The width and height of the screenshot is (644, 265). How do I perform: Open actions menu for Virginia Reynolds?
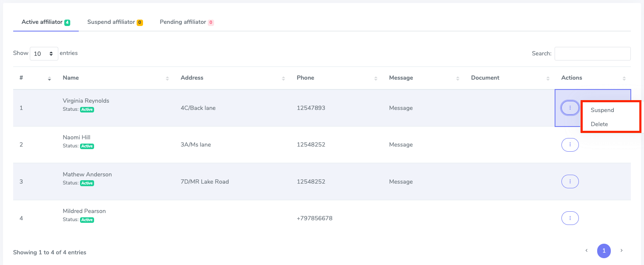[570, 108]
